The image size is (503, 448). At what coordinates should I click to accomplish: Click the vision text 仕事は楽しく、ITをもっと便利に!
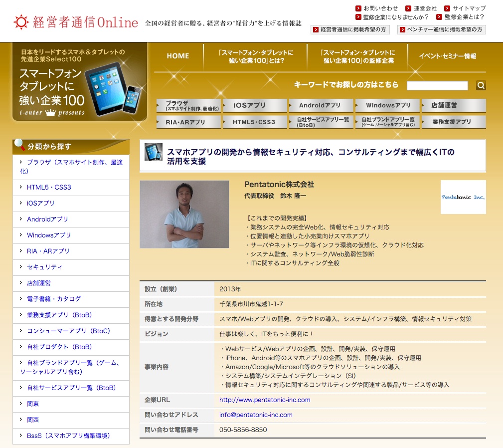(266, 334)
